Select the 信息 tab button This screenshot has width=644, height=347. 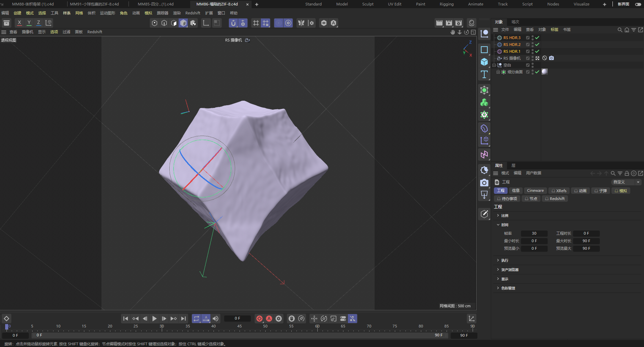click(516, 191)
